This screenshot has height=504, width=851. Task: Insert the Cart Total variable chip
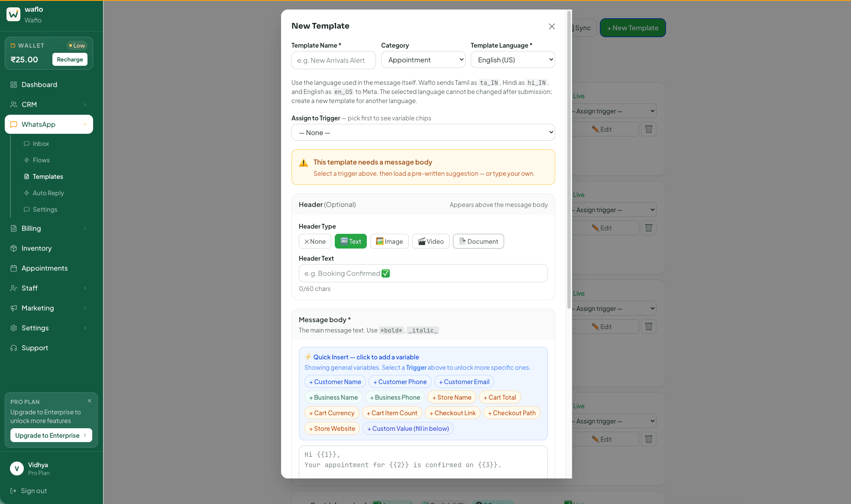pos(500,397)
